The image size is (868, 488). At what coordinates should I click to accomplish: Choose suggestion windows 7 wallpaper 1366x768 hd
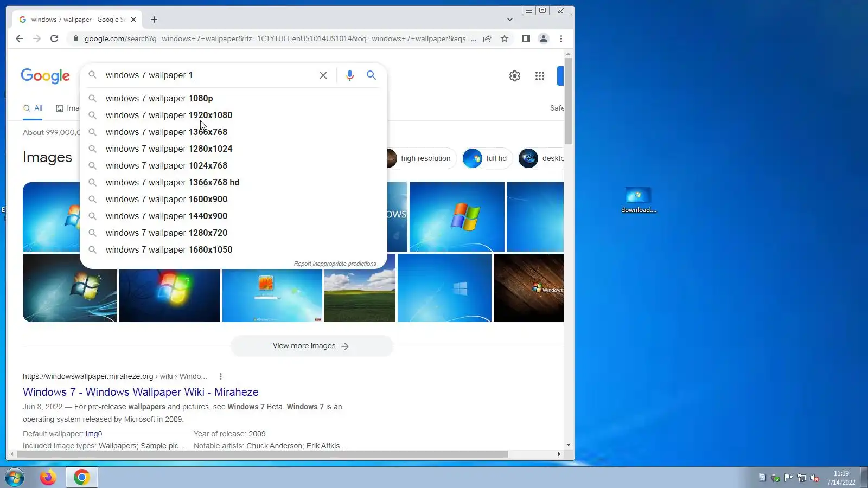233,182
